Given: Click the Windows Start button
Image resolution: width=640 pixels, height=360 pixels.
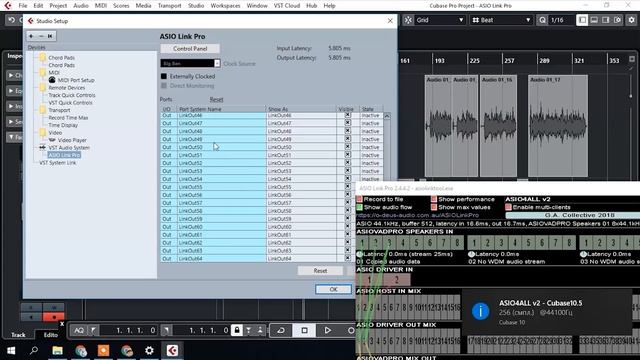Looking at the screenshot, I should click(11, 350).
